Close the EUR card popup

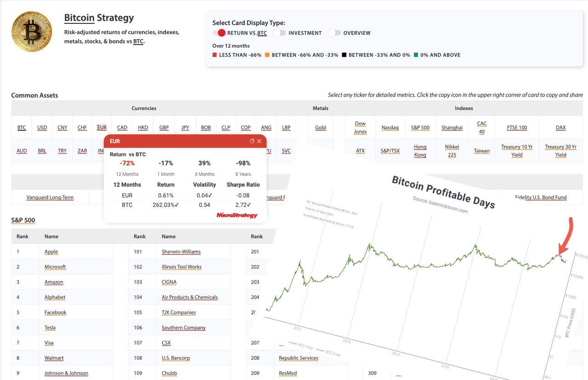(259, 141)
